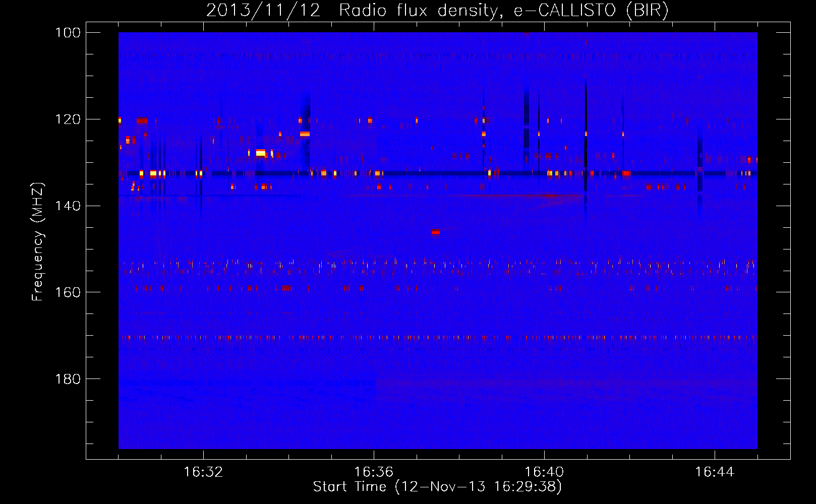Click the isolated red burst near 146 MHz
The image size is (816, 504).
pyautogui.click(x=436, y=232)
